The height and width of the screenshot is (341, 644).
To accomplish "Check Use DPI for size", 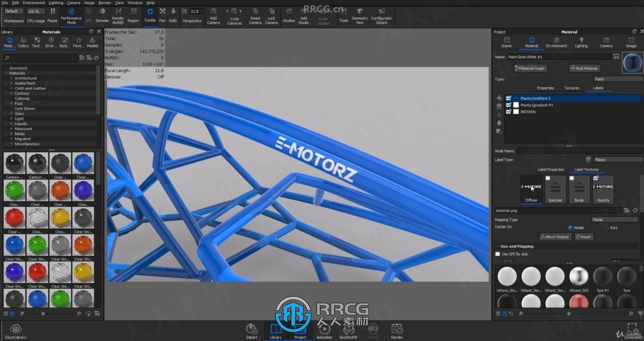I will coord(498,254).
